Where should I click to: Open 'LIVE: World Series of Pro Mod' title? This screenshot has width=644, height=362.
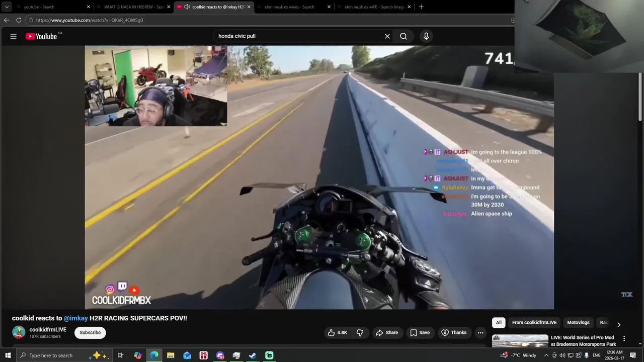tap(584, 341)
